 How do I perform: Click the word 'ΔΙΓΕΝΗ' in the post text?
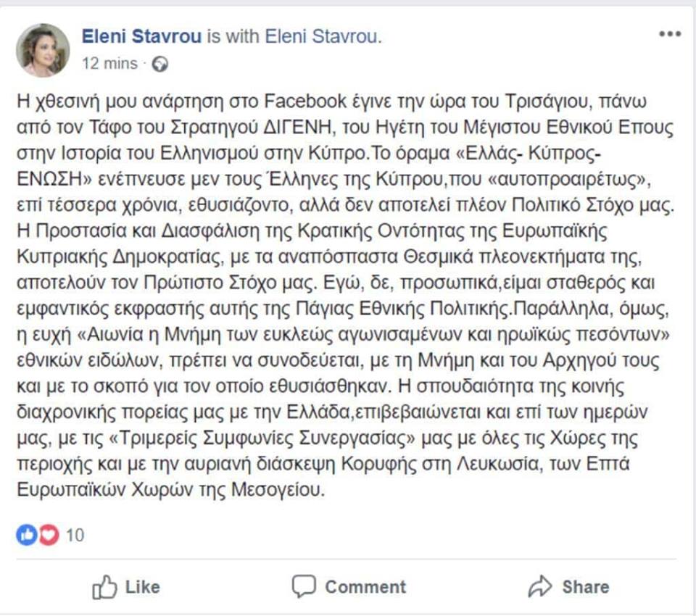click(x=297, y=128)
